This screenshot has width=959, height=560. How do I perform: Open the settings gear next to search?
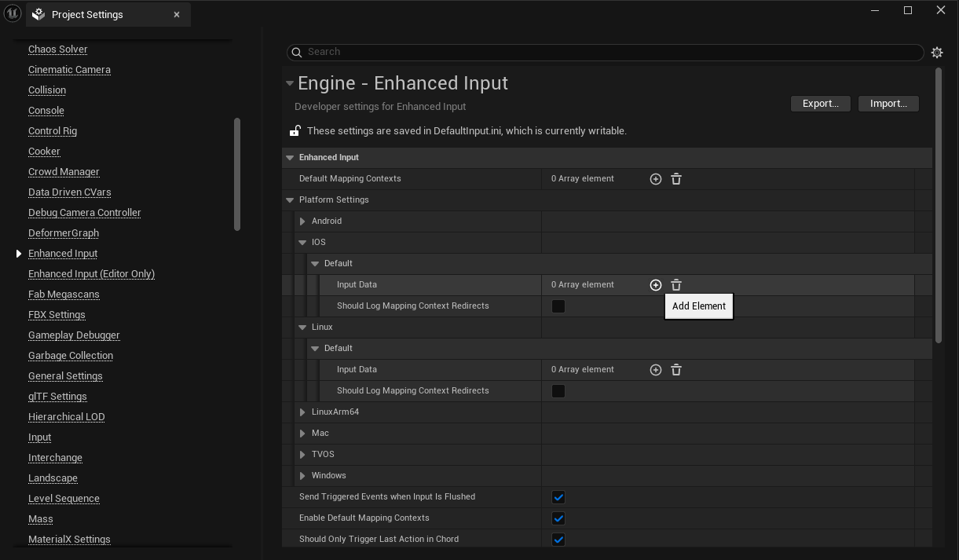pos(937,53)
